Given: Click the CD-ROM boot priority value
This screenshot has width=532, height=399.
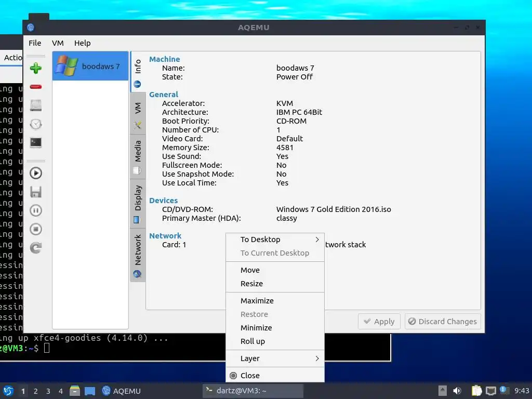Looking at the screenshot, I should pyautogui.click(x=291, y=121).
